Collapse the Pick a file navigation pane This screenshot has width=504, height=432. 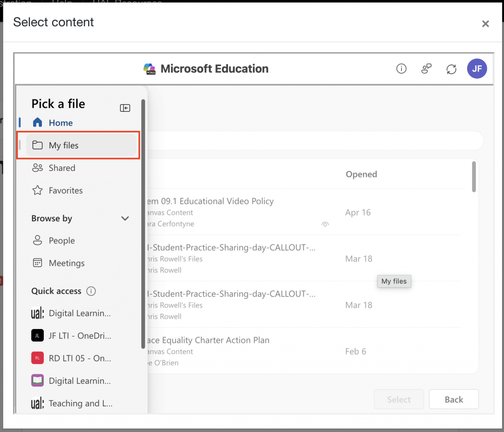point(125,108)
